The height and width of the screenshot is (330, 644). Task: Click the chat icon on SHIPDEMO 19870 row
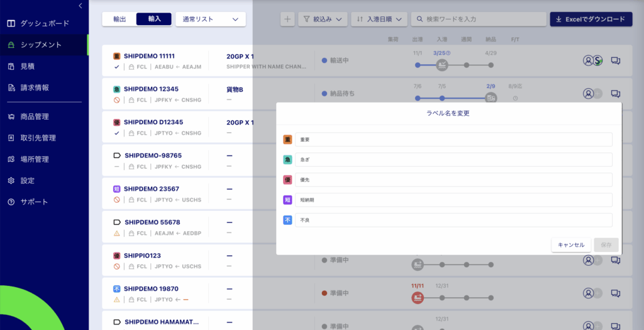[x=616, y=293]
